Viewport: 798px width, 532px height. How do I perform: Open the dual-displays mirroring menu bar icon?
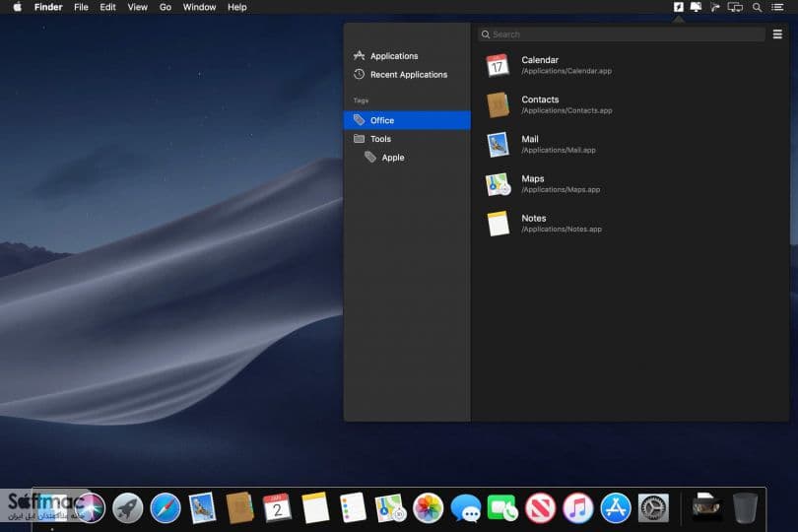pyautogui.click(x=735, y=7)
